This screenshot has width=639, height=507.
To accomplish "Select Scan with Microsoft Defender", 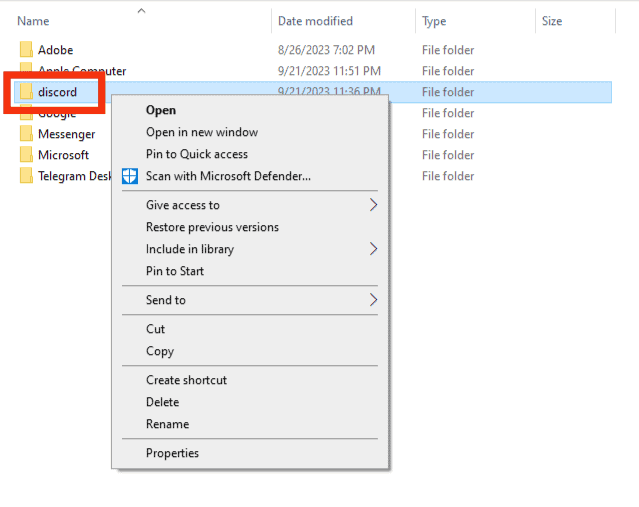I will (228, 176).
